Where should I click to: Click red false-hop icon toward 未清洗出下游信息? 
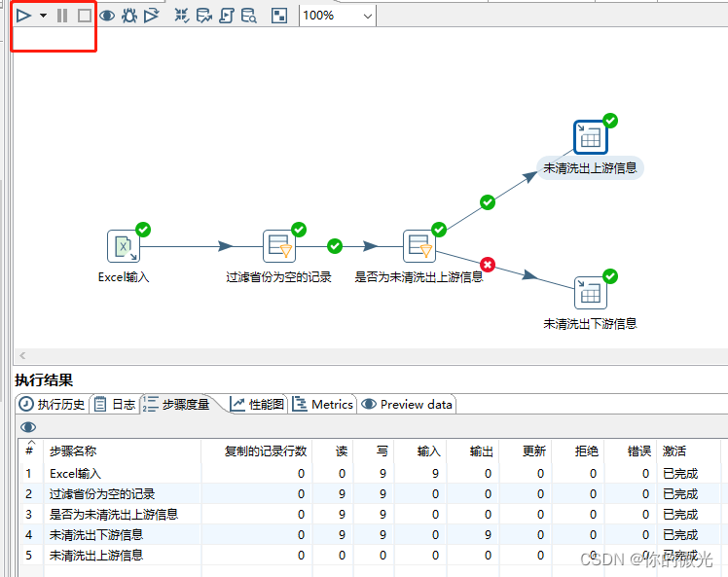[488, 265]
